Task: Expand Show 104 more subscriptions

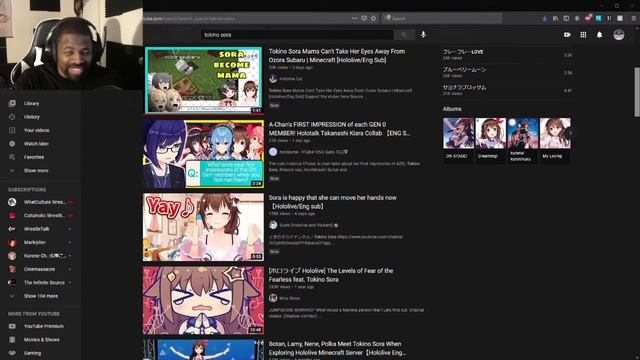Action: coord(40,296)
